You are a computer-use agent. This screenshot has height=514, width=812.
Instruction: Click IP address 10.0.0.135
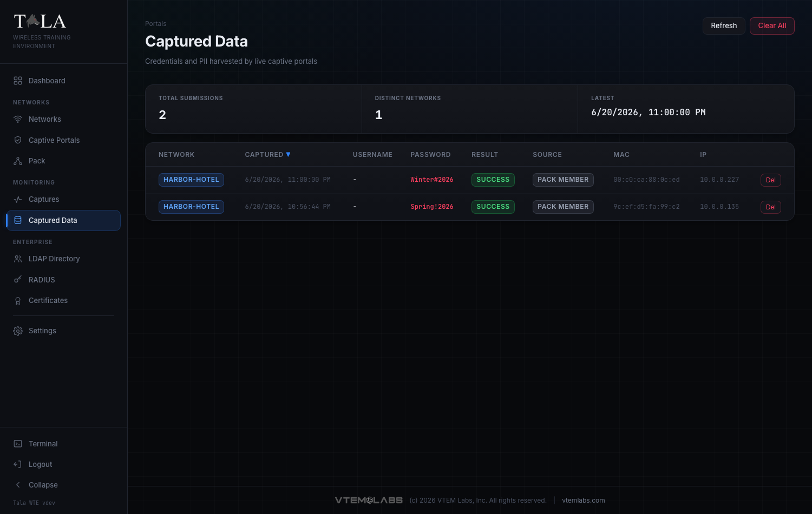(x=719, y=207)
